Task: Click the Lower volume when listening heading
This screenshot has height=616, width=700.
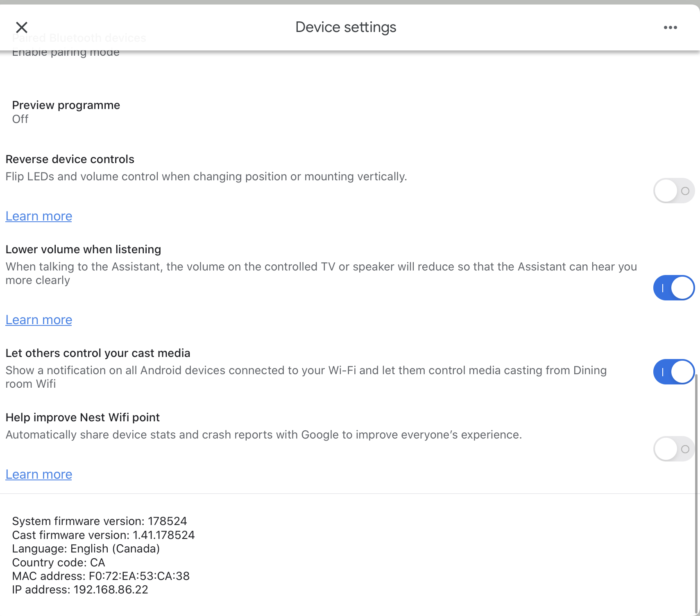Action: point(83,249)
